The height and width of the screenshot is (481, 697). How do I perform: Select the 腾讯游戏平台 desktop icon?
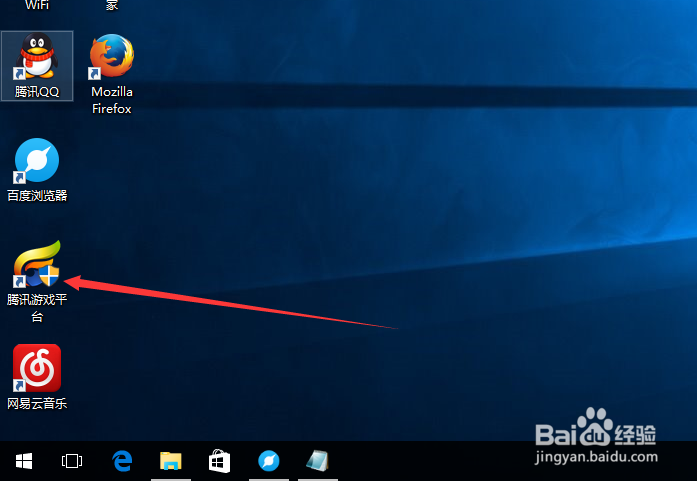pyautogui.click(x=37, y=264)
